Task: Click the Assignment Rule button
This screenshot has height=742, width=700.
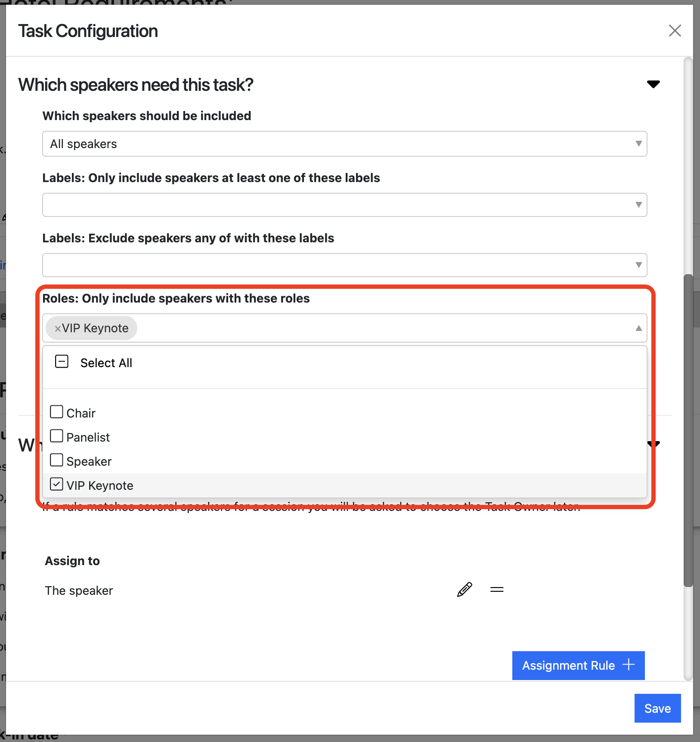Action: pyautogui.click(x=568, y=665)
